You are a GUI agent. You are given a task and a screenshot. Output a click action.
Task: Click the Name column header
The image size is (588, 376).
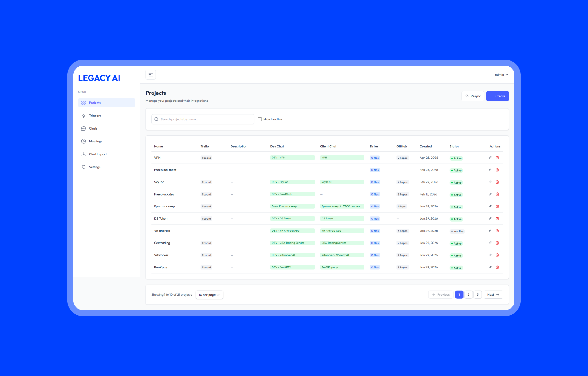(158, 146)
